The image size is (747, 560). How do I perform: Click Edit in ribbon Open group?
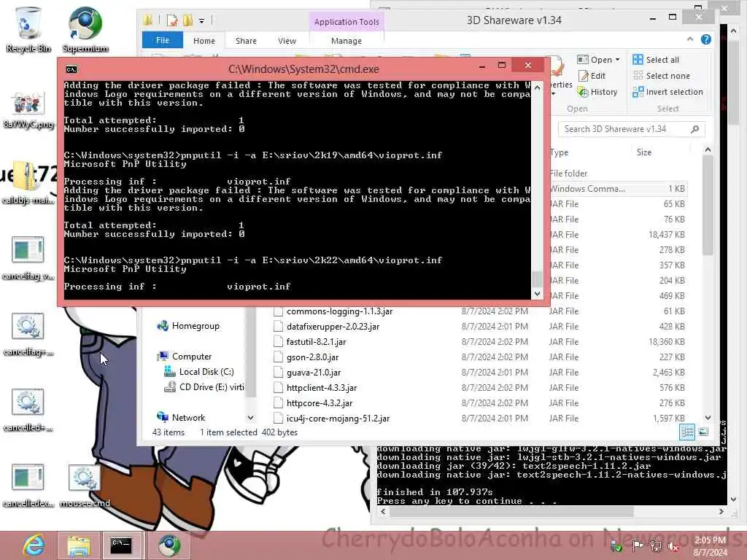tap(592, 76)
